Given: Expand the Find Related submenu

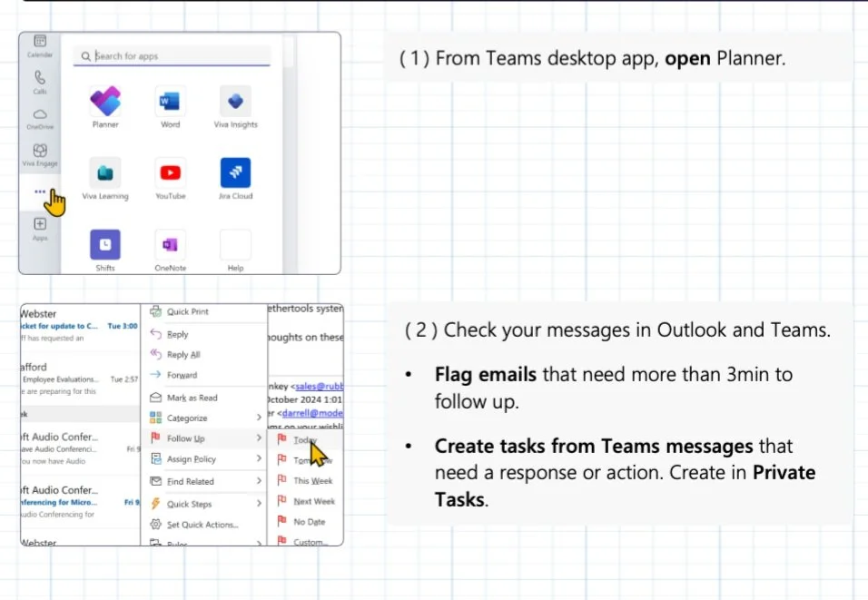Looking at the screenshot, I should click(203, 482).
